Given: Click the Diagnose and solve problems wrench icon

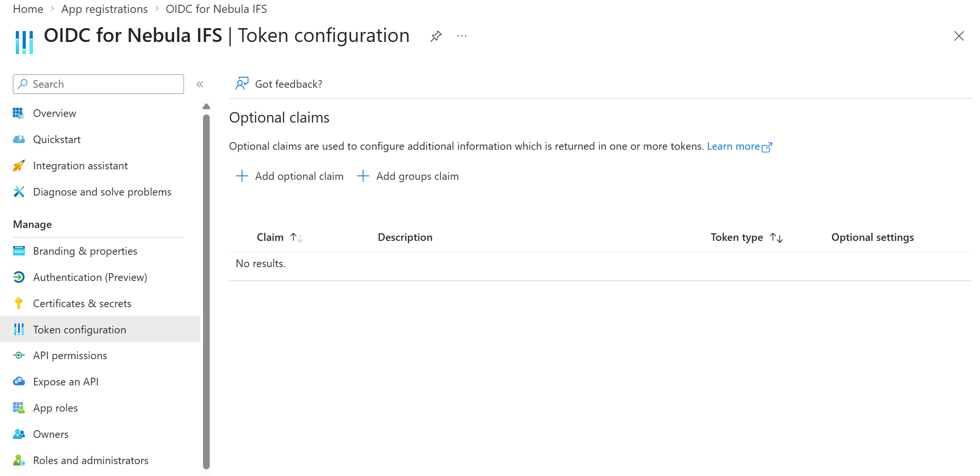Looking at the screenshot, I should coord(19,192).
